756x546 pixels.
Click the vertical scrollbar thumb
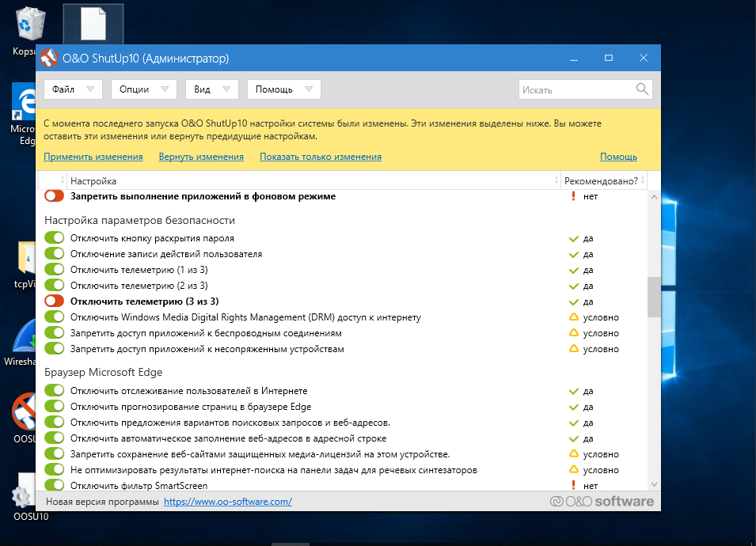coord(654,298)
